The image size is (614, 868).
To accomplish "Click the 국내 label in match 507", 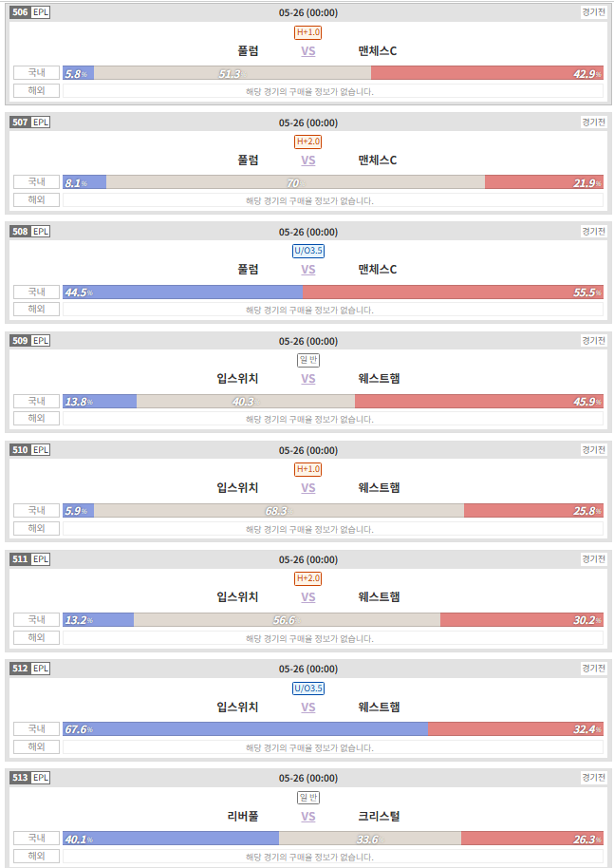I will [36, 182].
